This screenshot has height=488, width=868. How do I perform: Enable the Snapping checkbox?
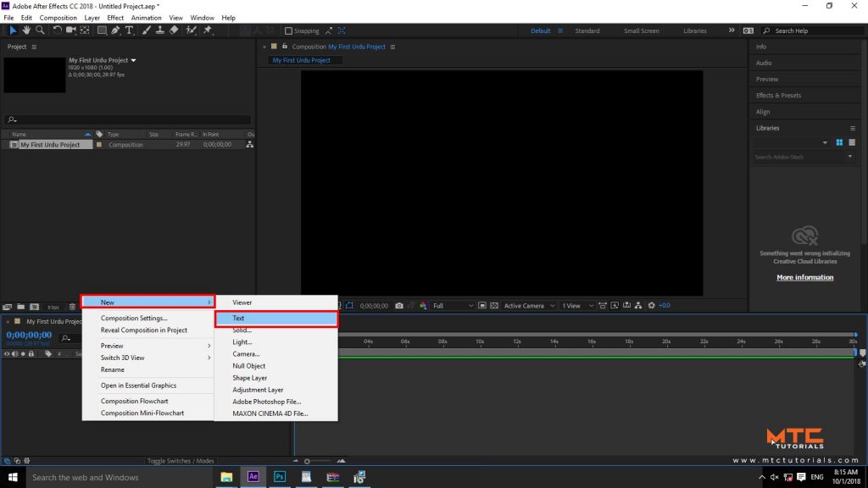288,31
